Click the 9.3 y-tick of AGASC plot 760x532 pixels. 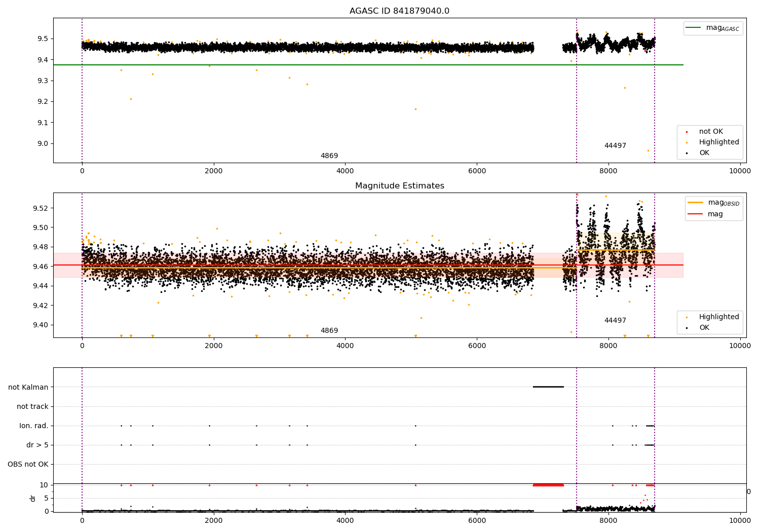pyautogui.click(x=42, y=81)
